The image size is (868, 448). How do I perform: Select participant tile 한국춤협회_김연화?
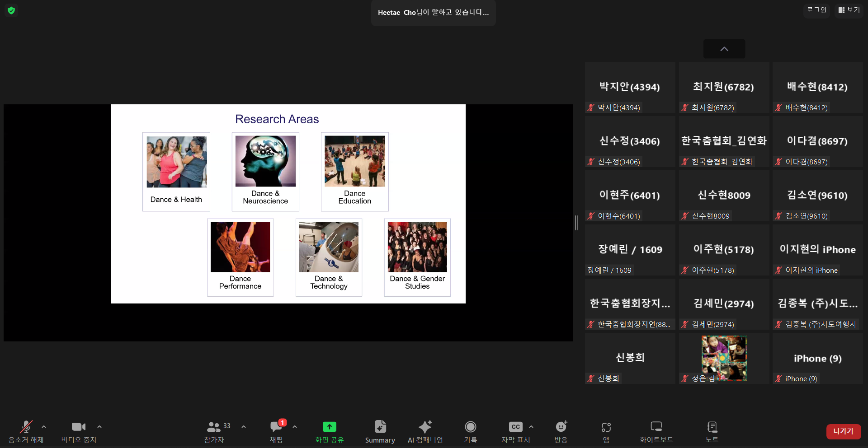[724, 141]
